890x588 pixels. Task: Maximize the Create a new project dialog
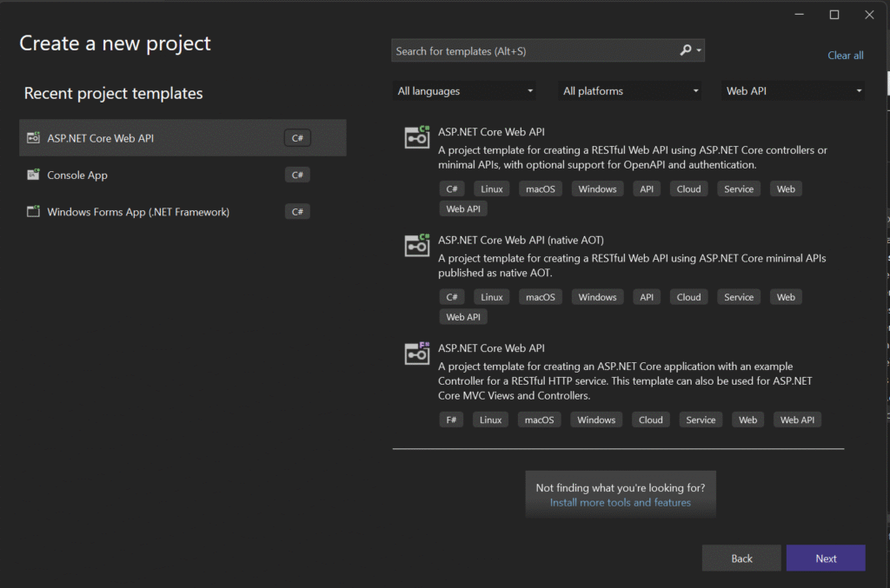tap(834, 15)
